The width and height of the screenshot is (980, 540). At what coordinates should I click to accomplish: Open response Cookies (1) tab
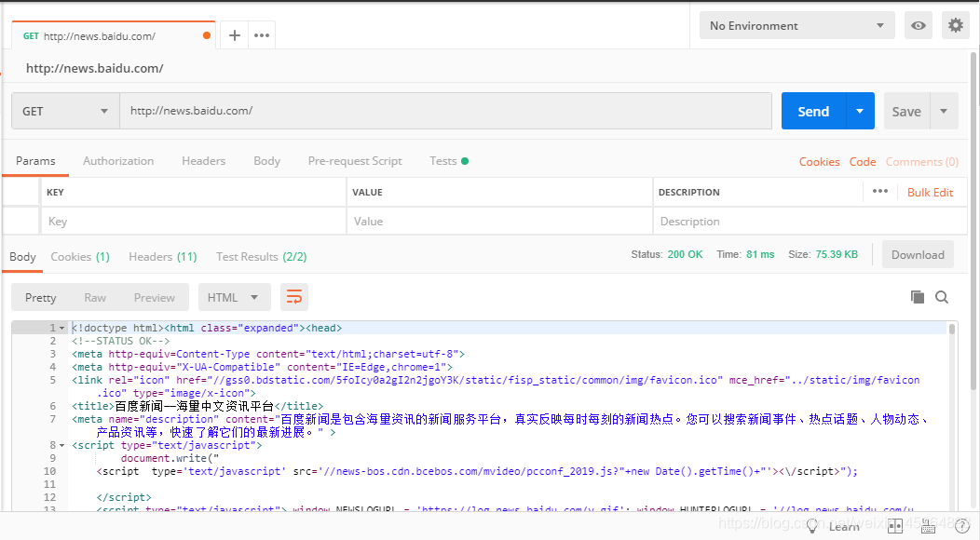coord(80,257)
